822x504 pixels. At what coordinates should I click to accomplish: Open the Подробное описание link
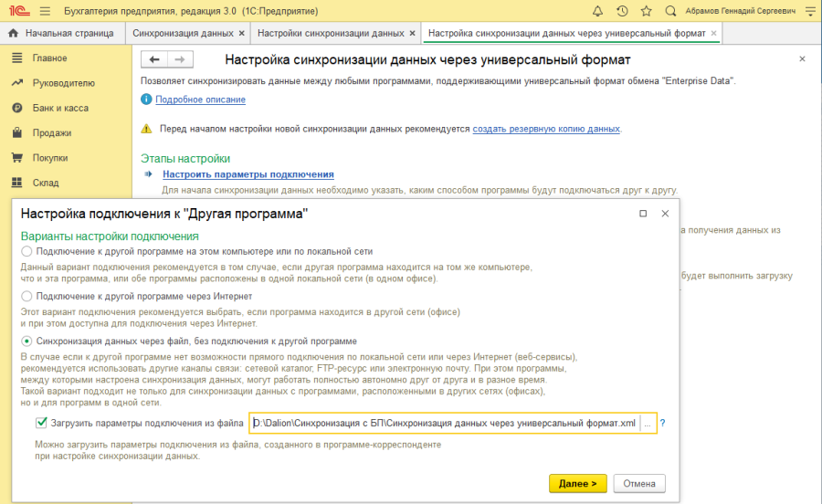200,100
